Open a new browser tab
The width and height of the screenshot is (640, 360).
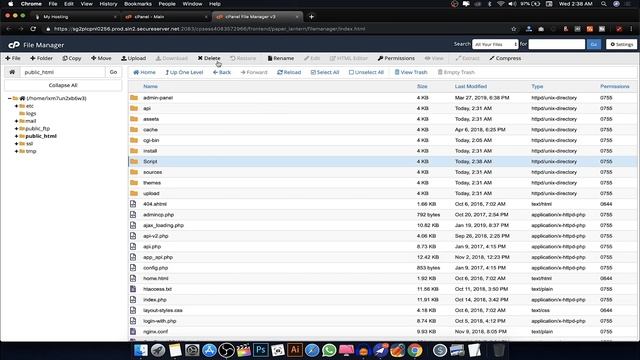[311, 17]
